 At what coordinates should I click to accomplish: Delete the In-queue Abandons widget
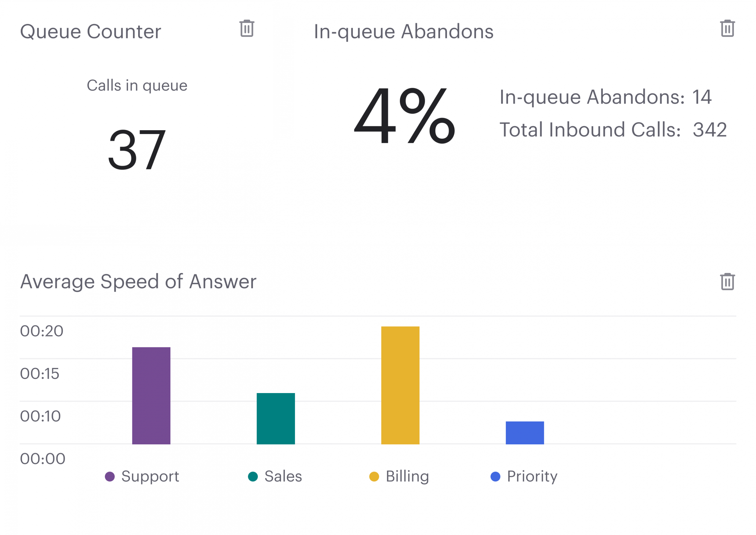click(727, 28)
